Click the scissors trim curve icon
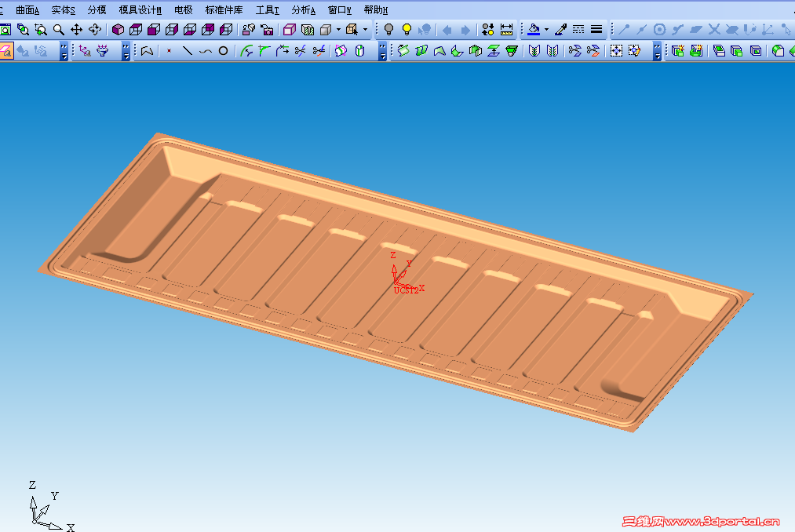This screenshot has height=532, width=795. tap(301, 51)
